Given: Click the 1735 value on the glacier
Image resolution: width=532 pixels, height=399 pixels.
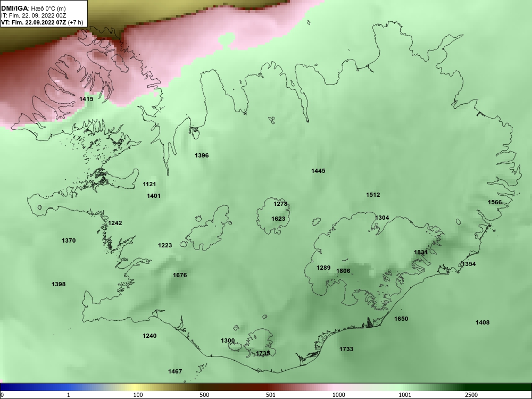Looking at the screenshot, I should tap(263, 354).
